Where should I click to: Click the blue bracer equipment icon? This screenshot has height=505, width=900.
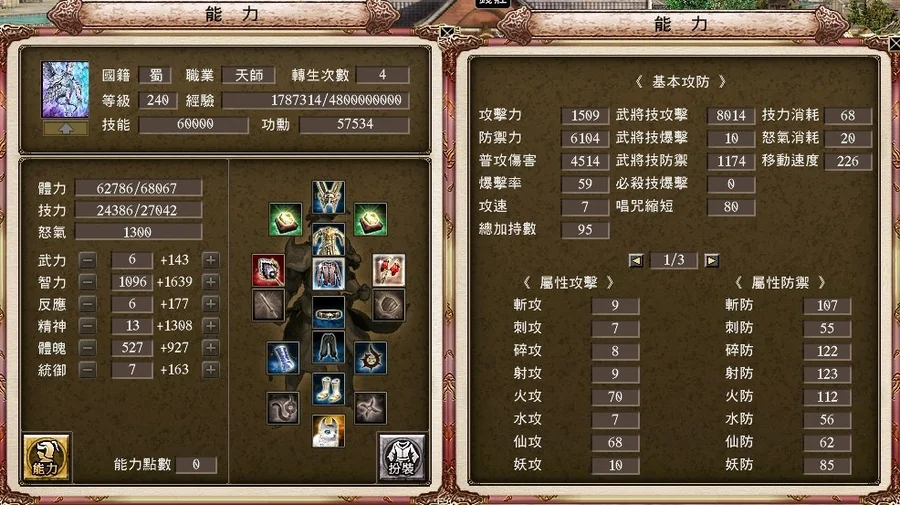coord(283,358)
